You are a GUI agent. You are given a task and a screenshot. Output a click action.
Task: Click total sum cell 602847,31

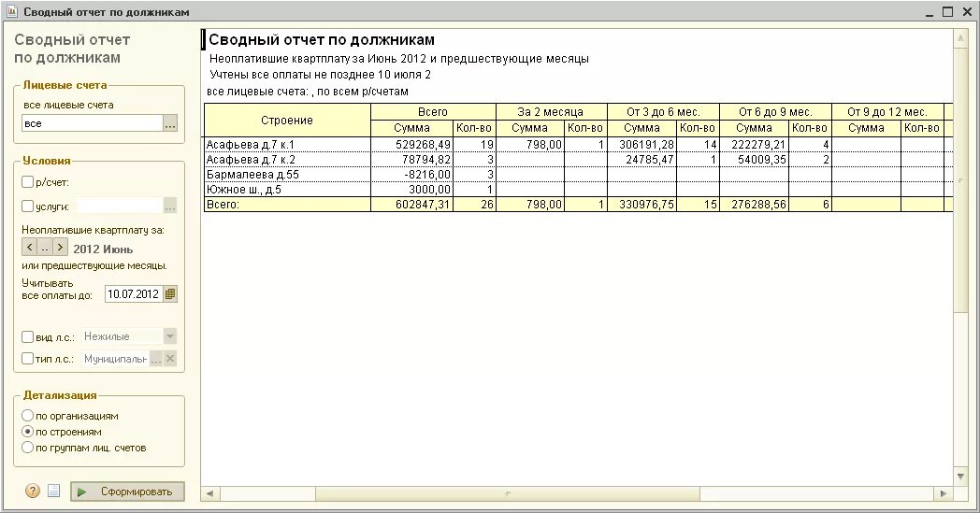click(x=411, y=205)
